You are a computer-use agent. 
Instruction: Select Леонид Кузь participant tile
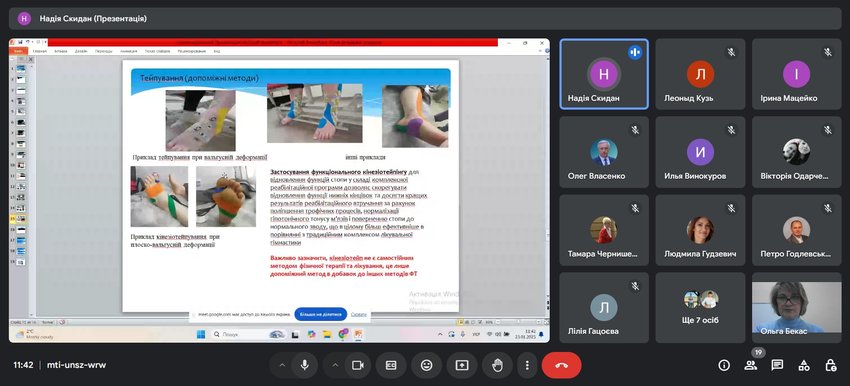(x=700, y=74)
